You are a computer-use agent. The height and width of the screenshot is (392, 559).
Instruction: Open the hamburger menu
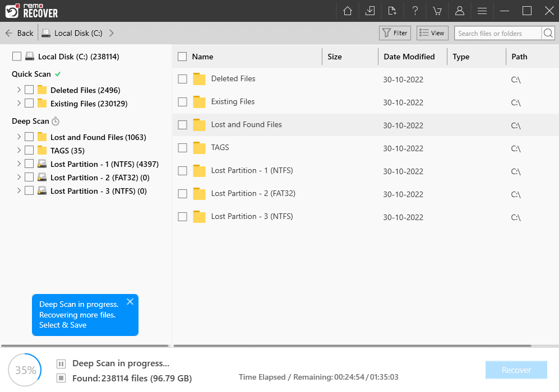[482, 11]
